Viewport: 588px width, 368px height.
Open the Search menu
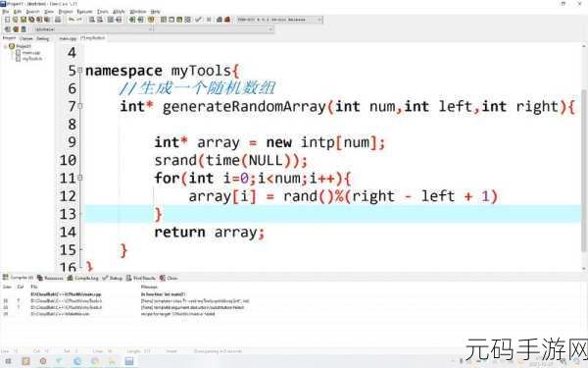click(x=32, y=12)
